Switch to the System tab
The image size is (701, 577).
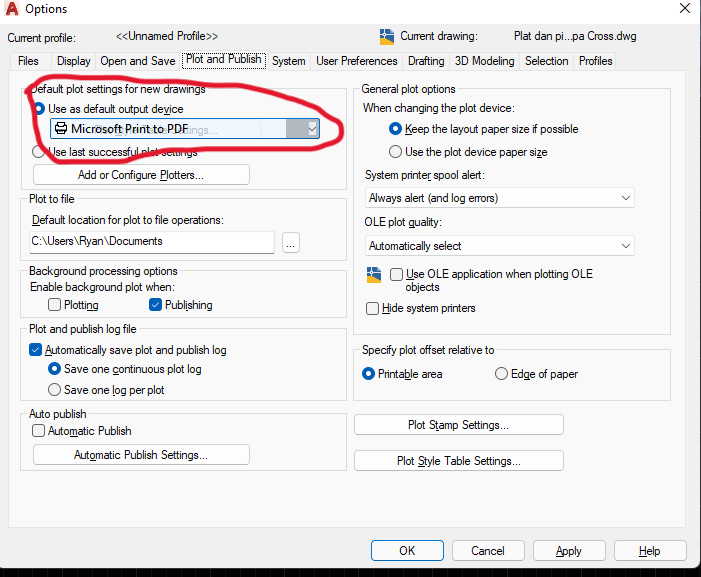[x=289, y=61]
